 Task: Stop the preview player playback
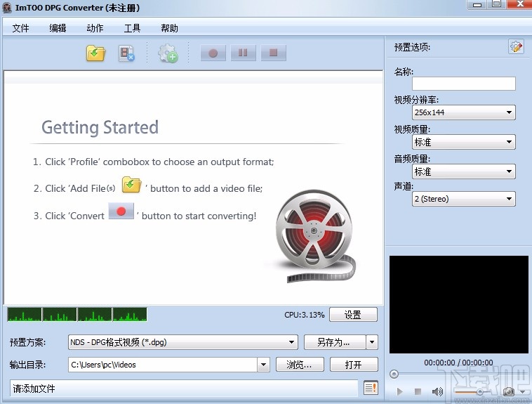(418, 391)
